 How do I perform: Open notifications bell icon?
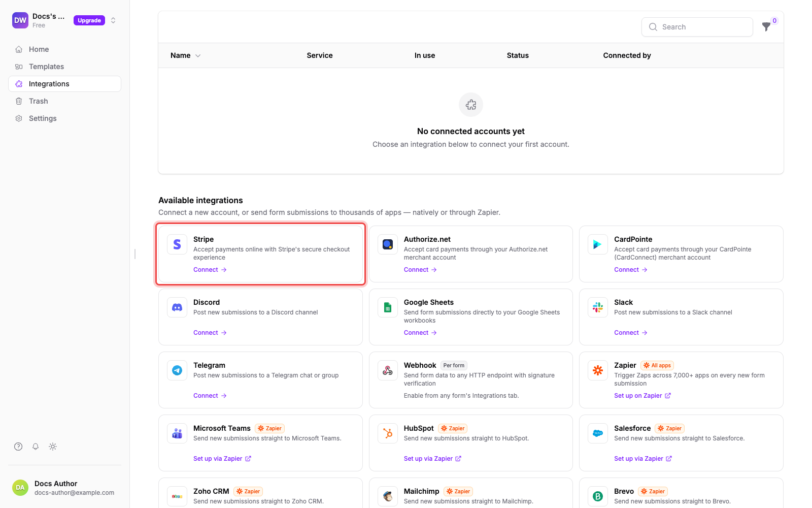[36, 447]
